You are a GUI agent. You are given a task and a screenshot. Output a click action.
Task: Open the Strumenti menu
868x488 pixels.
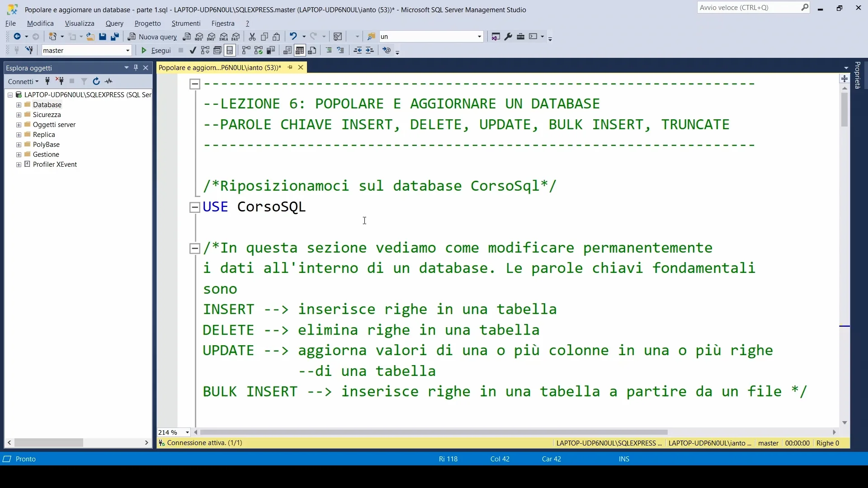(x=186, y=23)
